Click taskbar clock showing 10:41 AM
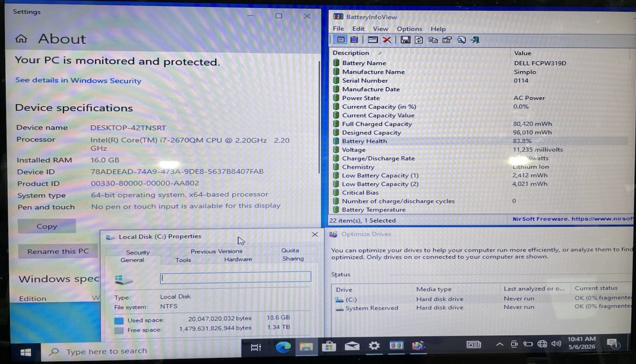 [582, 343]
